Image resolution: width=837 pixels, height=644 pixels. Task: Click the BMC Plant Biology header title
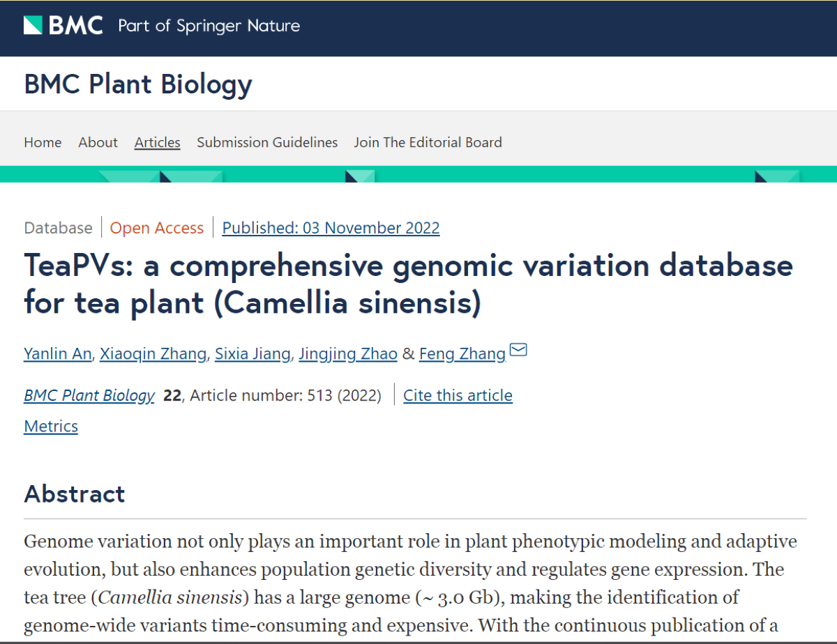click(138, 84)
